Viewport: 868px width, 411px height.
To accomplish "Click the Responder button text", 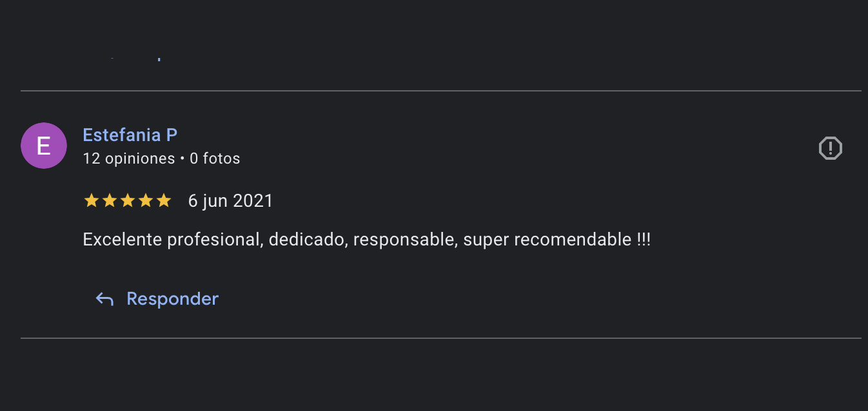I will point(173,299).
